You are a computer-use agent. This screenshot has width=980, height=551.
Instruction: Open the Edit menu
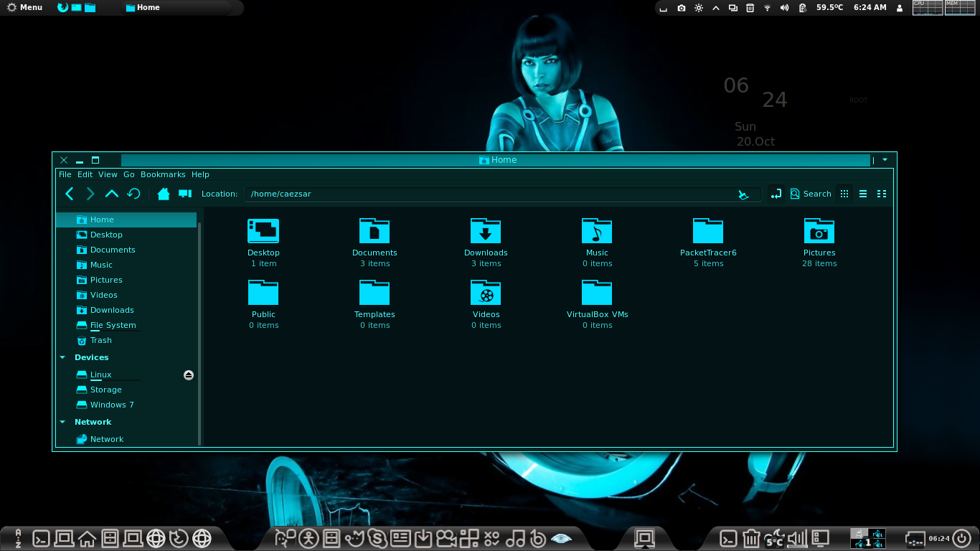tap(85, 174)
